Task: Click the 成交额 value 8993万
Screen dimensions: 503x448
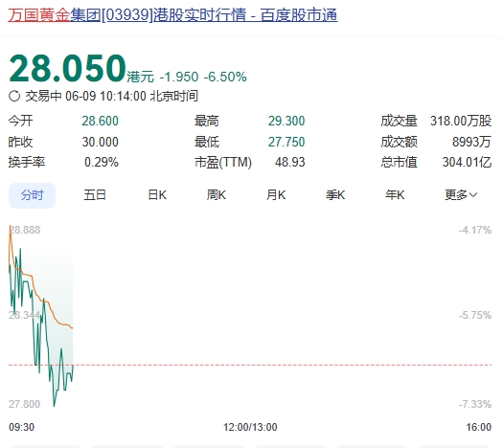Action: (472, 142)
